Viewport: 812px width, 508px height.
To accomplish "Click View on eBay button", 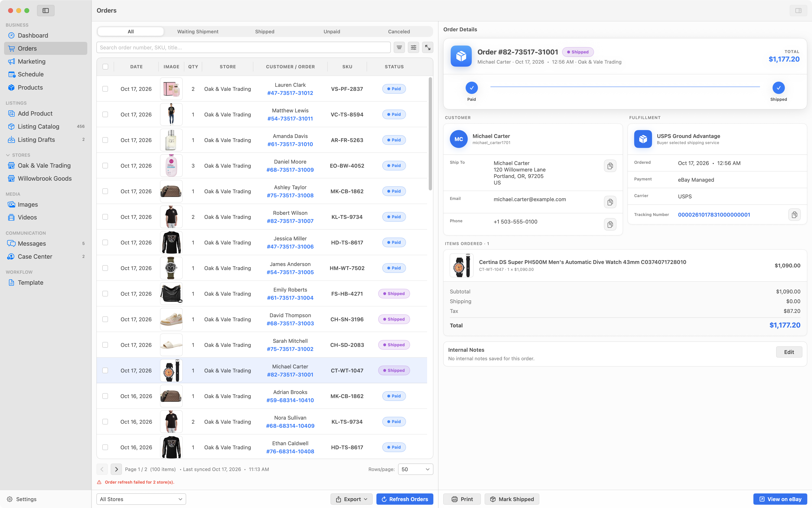I will pos(780,499).
